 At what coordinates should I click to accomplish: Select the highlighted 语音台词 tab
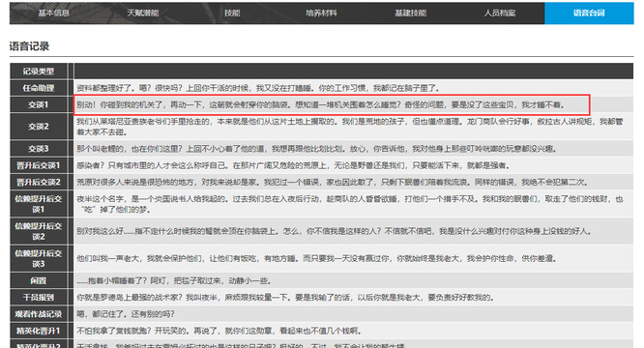pyautogui.click(x=589, y=14)
